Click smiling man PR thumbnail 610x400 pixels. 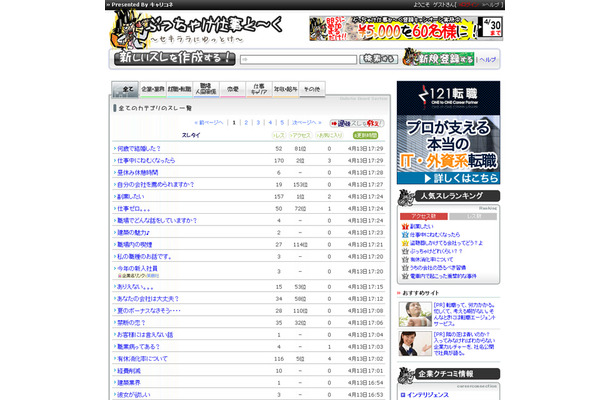415,314
